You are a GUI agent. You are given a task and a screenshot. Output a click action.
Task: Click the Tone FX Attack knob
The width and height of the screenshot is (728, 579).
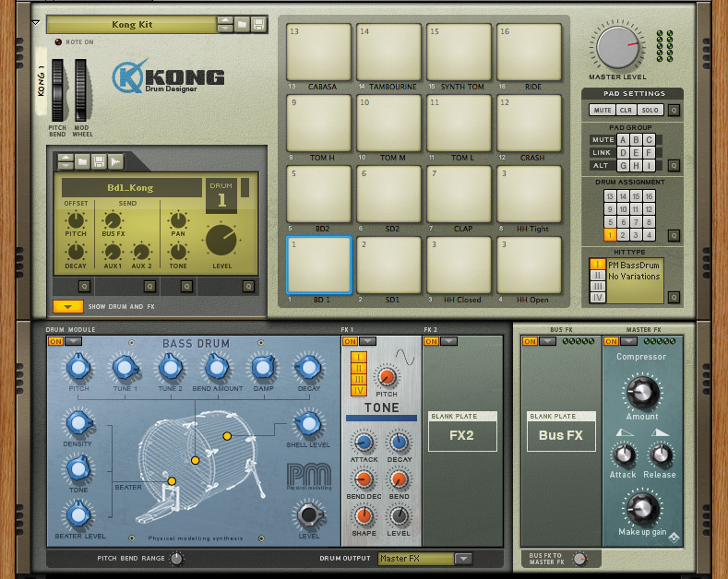coord(364,443)
